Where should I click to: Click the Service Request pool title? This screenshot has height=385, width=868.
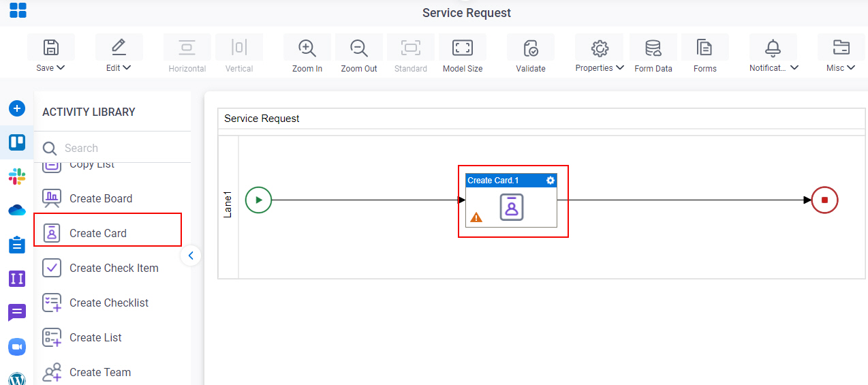pos(262,119)
